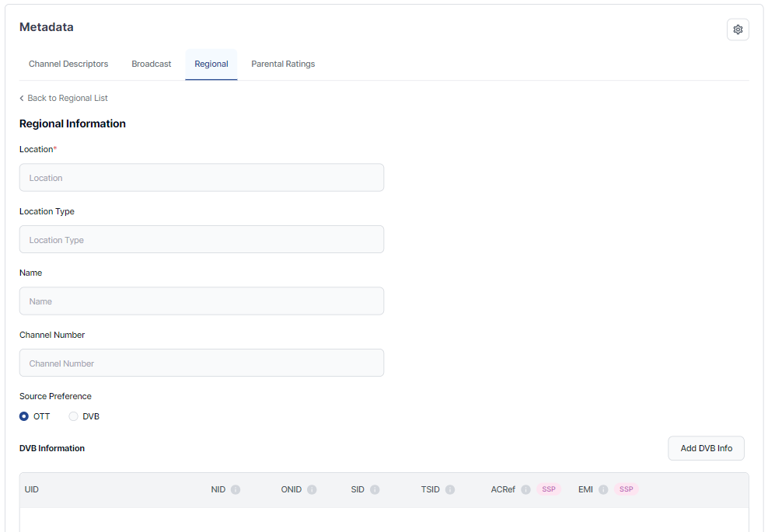This screenshot has height=532, width=768.
Task: Click the SSP badge beside ACRef
Action: pos(549,489)
